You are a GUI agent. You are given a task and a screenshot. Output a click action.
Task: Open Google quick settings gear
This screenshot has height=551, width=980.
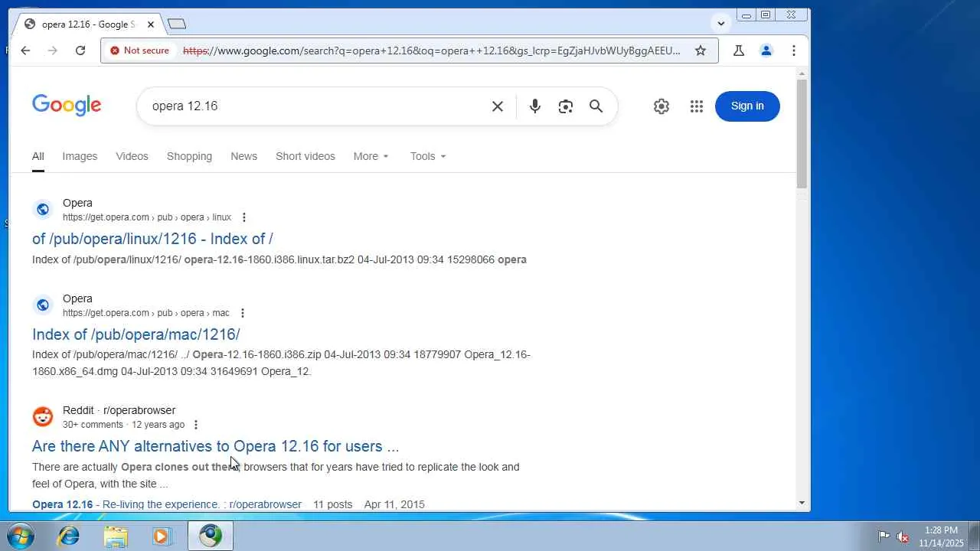click(661, 106)
